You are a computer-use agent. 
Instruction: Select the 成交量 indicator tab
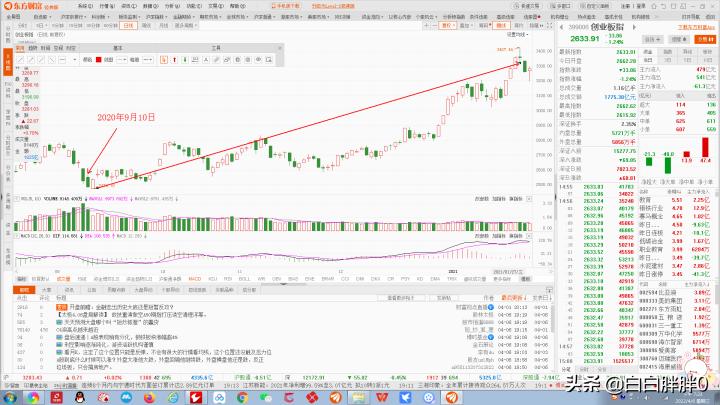(x=63, y=279)
